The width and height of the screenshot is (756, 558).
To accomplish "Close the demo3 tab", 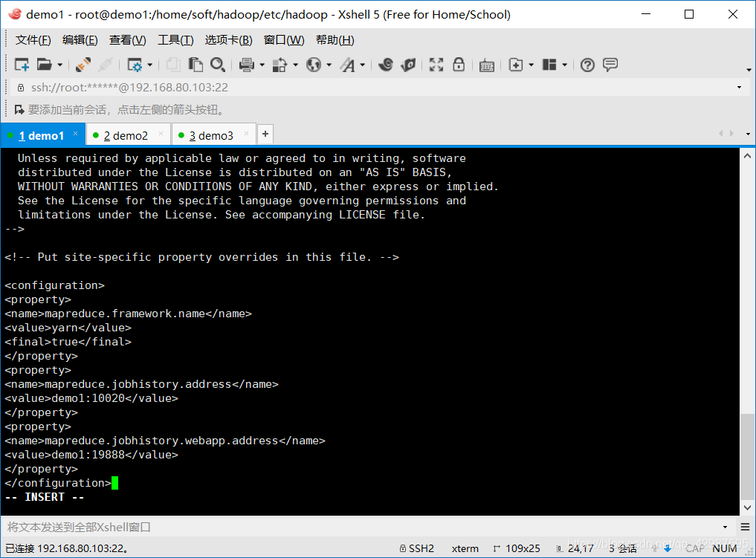I will [246, 134].
